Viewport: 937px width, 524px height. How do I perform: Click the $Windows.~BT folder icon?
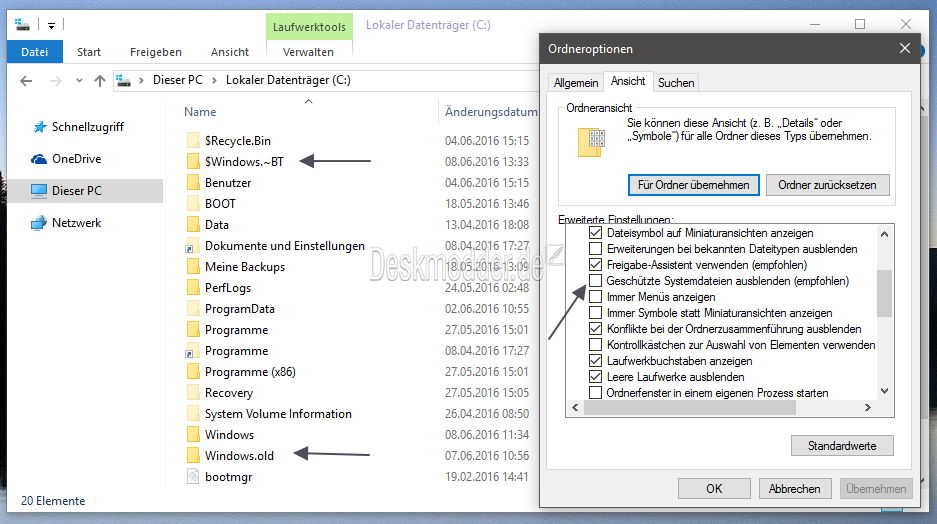coord(193,161)
